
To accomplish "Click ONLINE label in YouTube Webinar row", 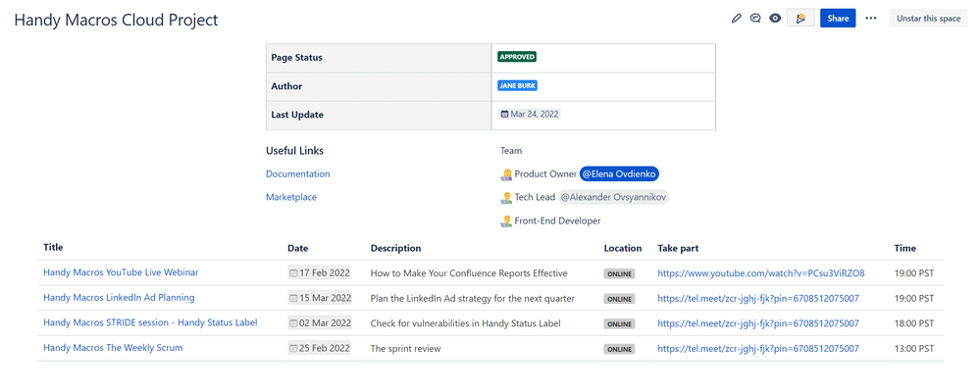I will tap(619, 274).
